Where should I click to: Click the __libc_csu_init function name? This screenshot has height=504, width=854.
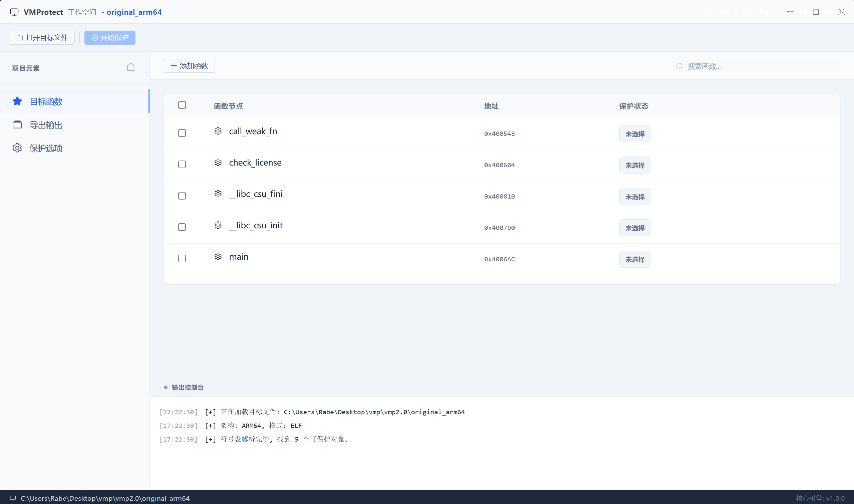point(256,225)
